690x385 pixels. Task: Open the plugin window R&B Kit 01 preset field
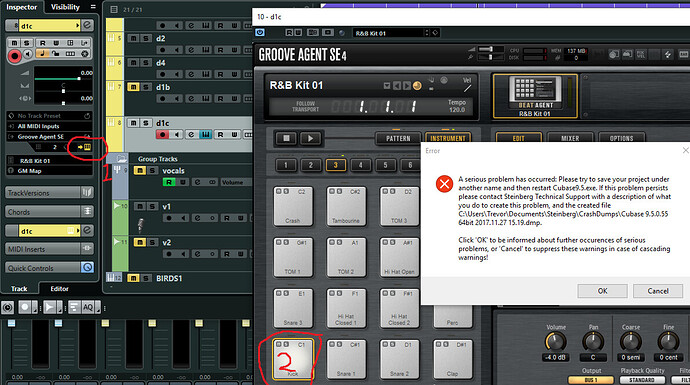(x=390, y=33)
